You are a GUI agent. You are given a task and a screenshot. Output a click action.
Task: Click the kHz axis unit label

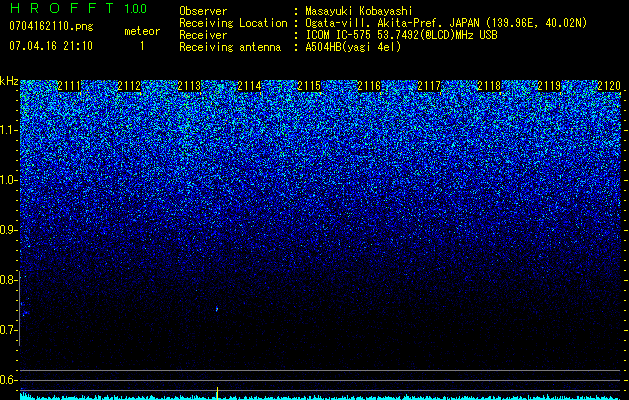(9, 81)
